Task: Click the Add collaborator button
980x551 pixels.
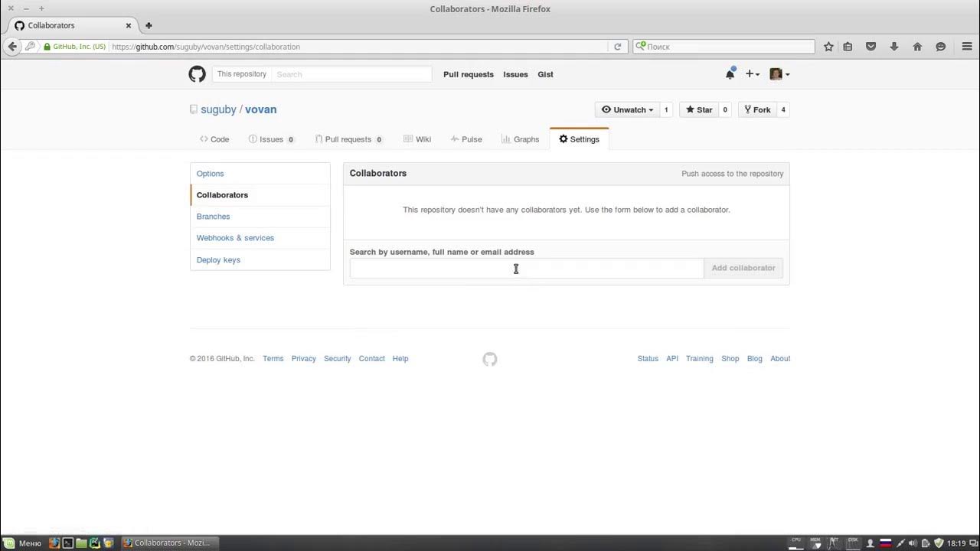Action: 743,268
